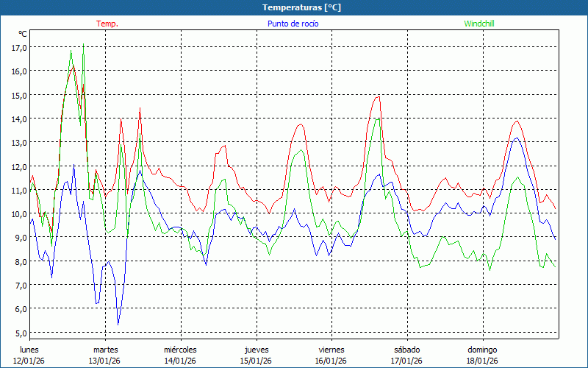Select the "miércoles" day label
588x368 pixels.
pos(180,350)
